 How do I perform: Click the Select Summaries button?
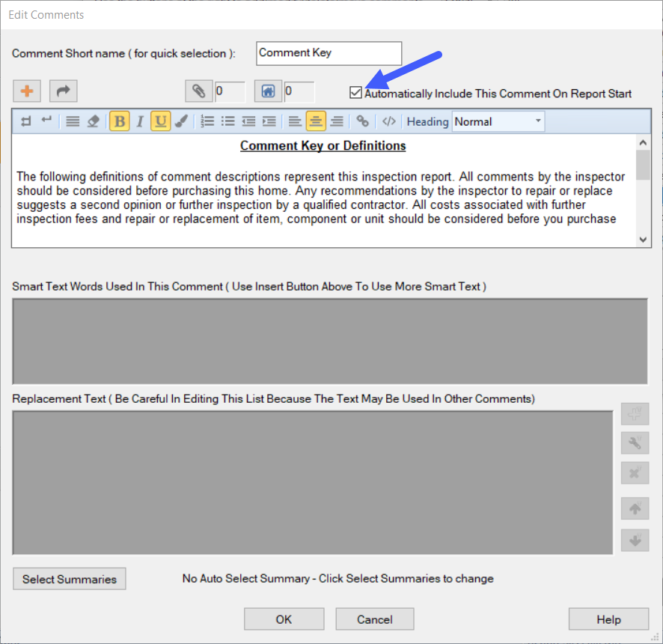tap(70, 579)
